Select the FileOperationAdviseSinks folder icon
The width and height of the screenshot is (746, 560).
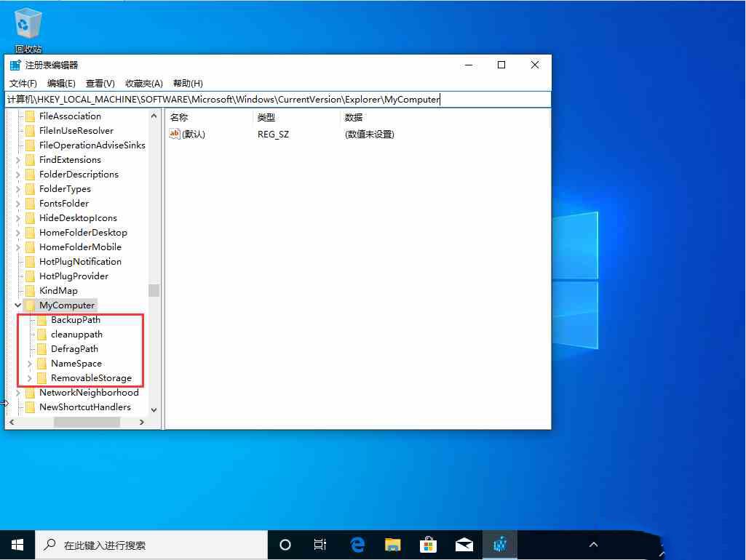[30, 145]
